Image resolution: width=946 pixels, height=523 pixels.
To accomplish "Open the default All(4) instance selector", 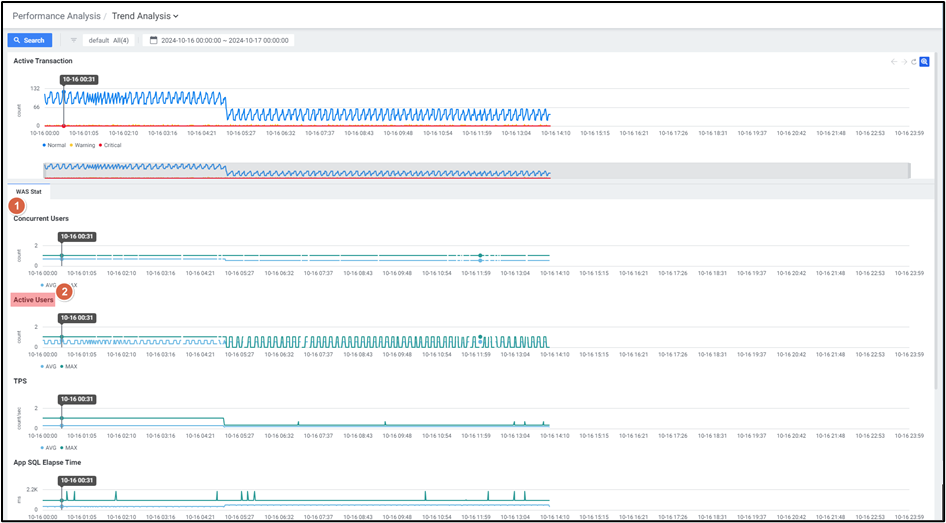I will pyautogui.click(x=109, y=40).
